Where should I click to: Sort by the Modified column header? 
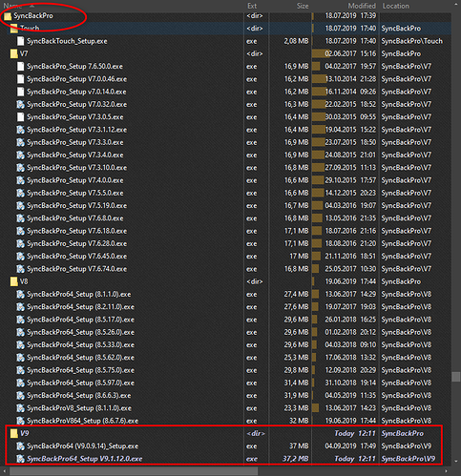(x=362, y=6)
